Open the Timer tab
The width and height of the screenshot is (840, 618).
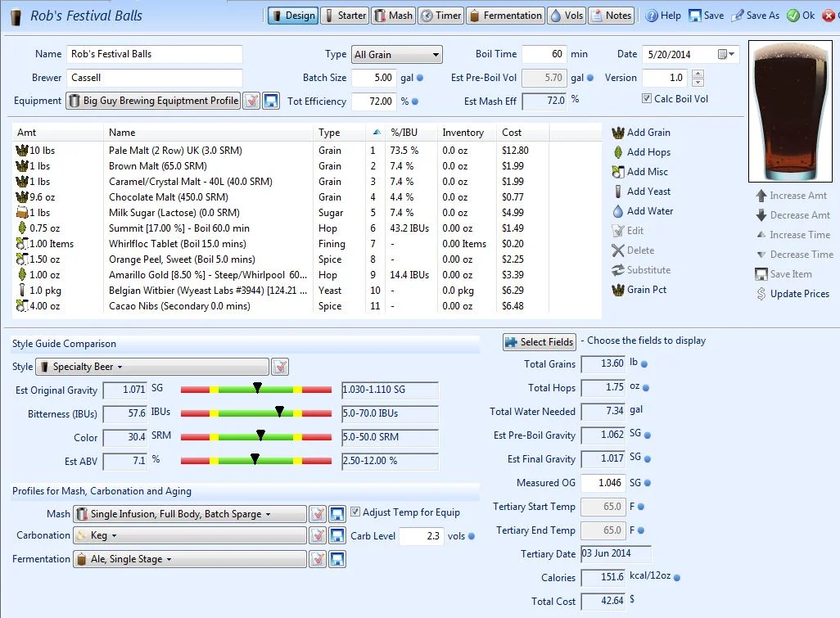[441, 16]
